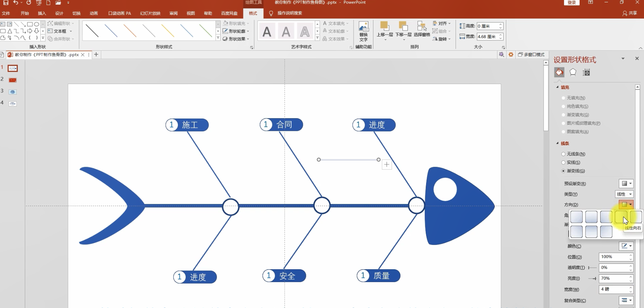Image resolution: width=644 pixels, height=308 pixels.
Task: Open gradient Type (类型) 线性 dropdown
Action: tap(624, 194)
